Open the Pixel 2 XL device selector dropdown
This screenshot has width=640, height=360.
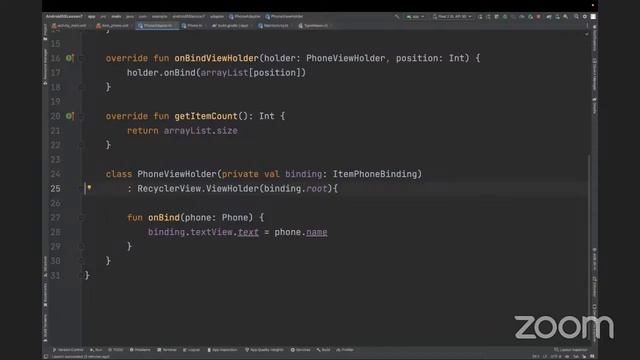click(452, 17)
